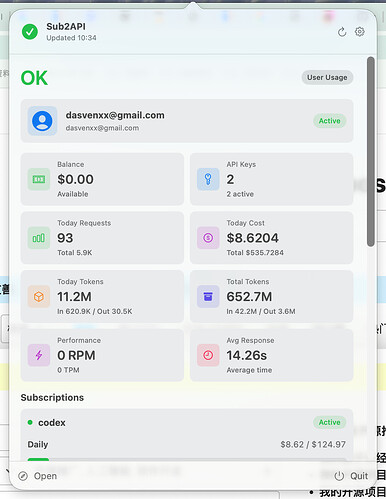Image resolution: width=386 pixels, height=499 pixels.
Task: Click the Total 5.9K requests text
Action: point(75,253)
